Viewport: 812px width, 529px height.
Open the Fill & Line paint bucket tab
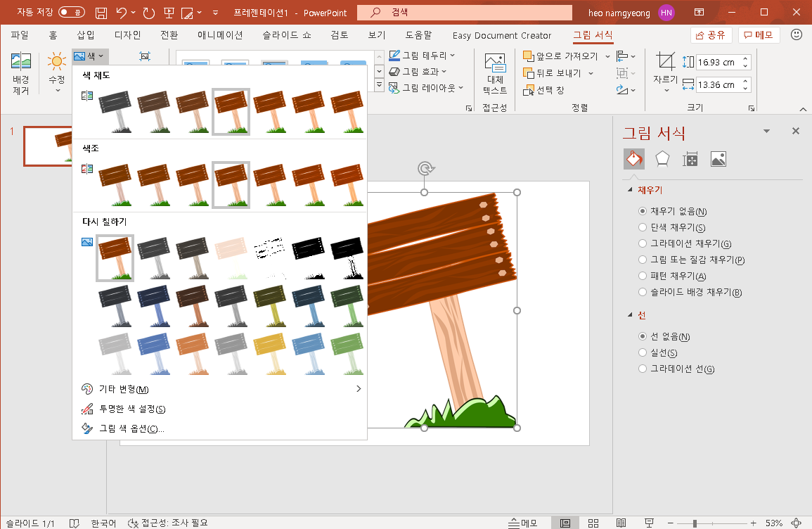pyautogui.click(x=634, y=159)
